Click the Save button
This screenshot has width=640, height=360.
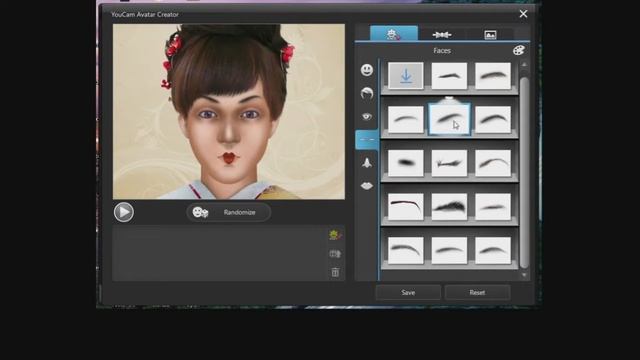pyautogui.click(x=408, y=293)
